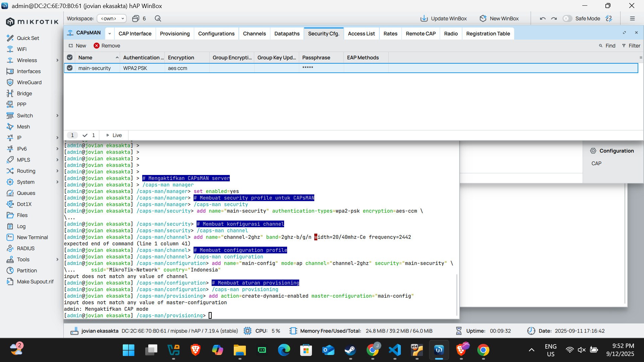The height and width of the screenshot is (362, 644).
Task: Expand the CAPsMAN window dropdown arrow
Action: 109,34
